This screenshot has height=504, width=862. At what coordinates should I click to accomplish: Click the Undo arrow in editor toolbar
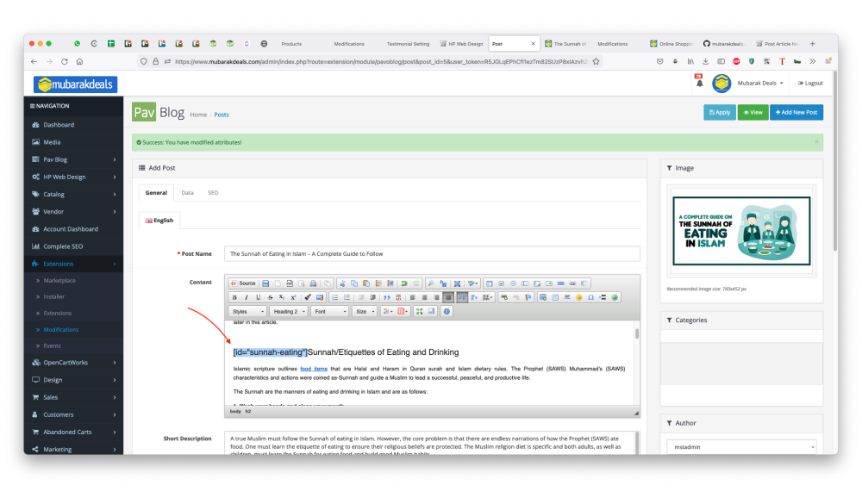pyautogui.click(x=403, y=283)
